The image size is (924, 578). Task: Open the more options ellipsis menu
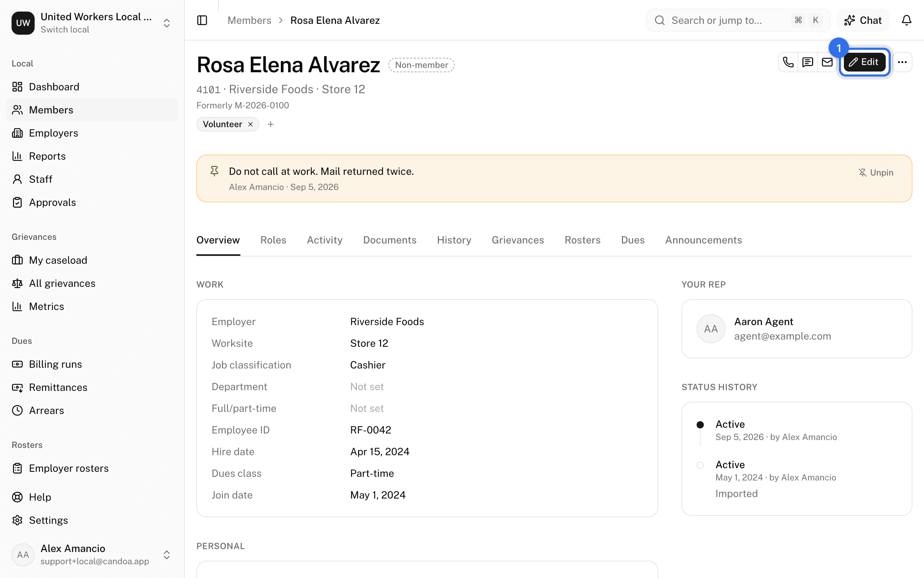click(x=902, y=62)
